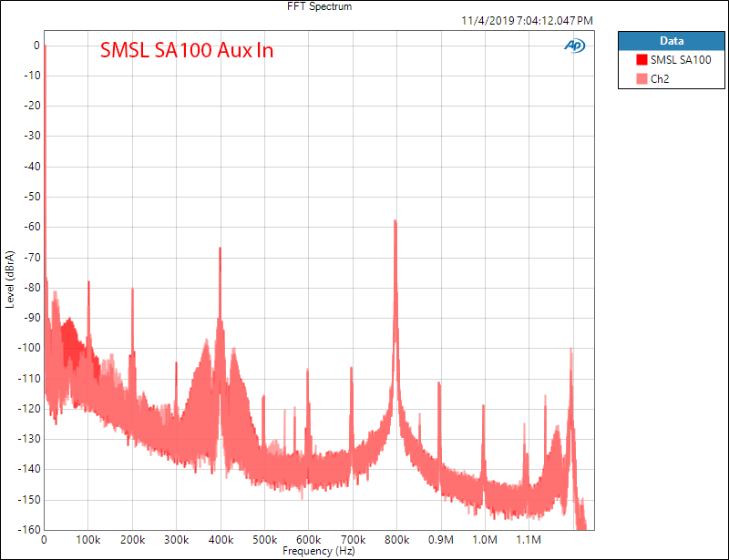Click the Frequency (Hz) axis title

(x=319, y=551)
